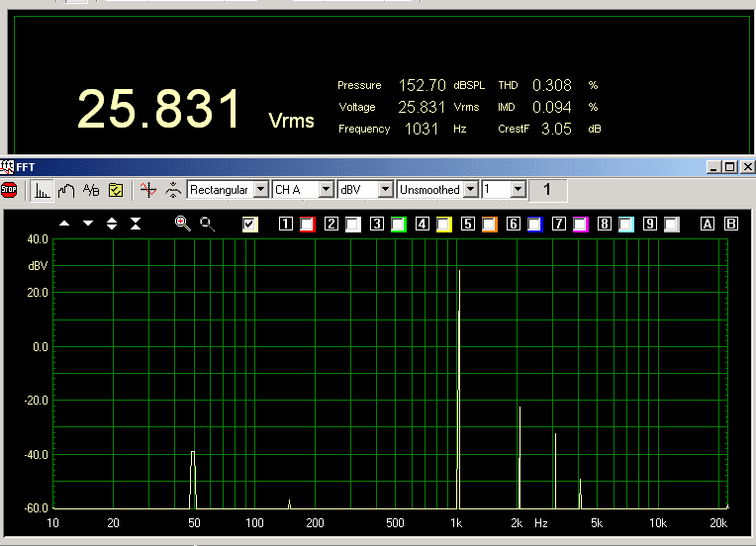Click the Voltage label in meter
This screenshot has height=546, width=756.
point(357,107)
